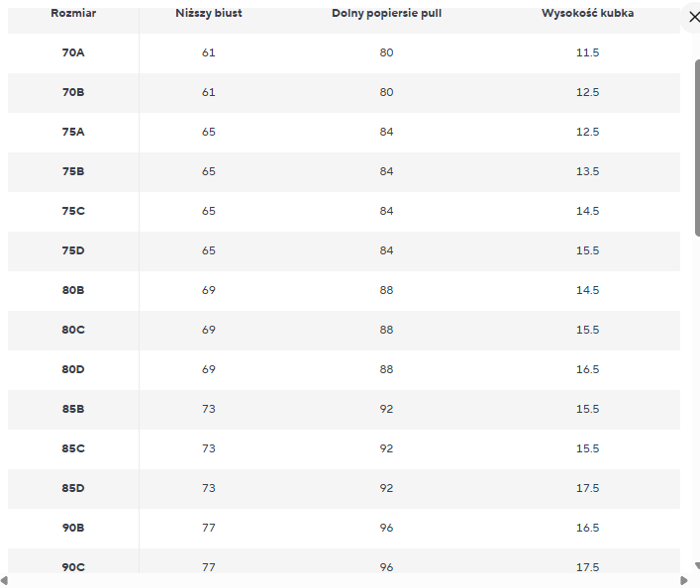Screen dimensions: 700x588
Task: Select the 90B size row label
Action: [73, 528]
